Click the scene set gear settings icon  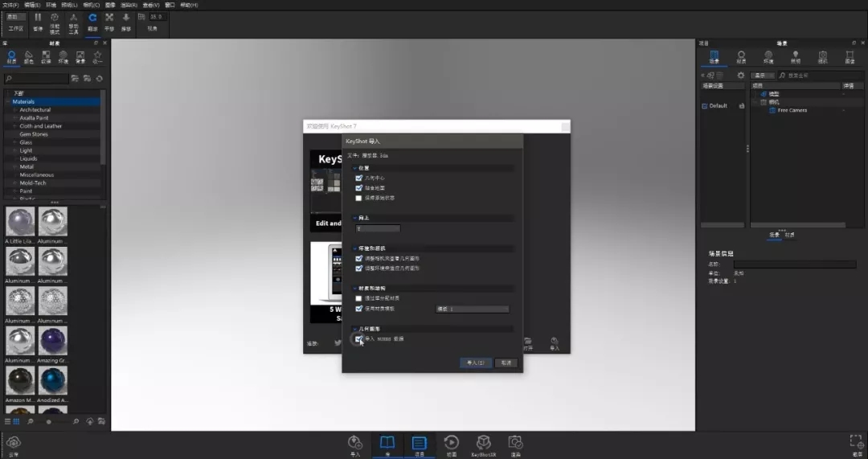coord(741,76)
